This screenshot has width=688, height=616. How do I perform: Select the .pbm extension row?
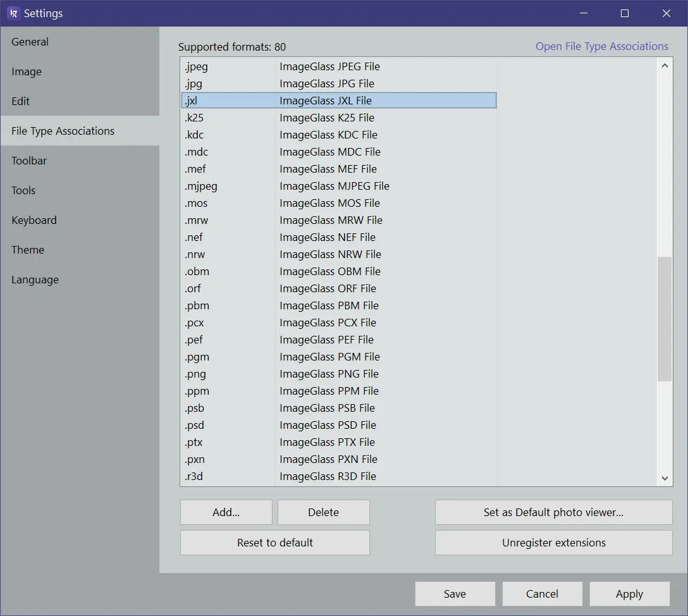click(x=339, y=306)
